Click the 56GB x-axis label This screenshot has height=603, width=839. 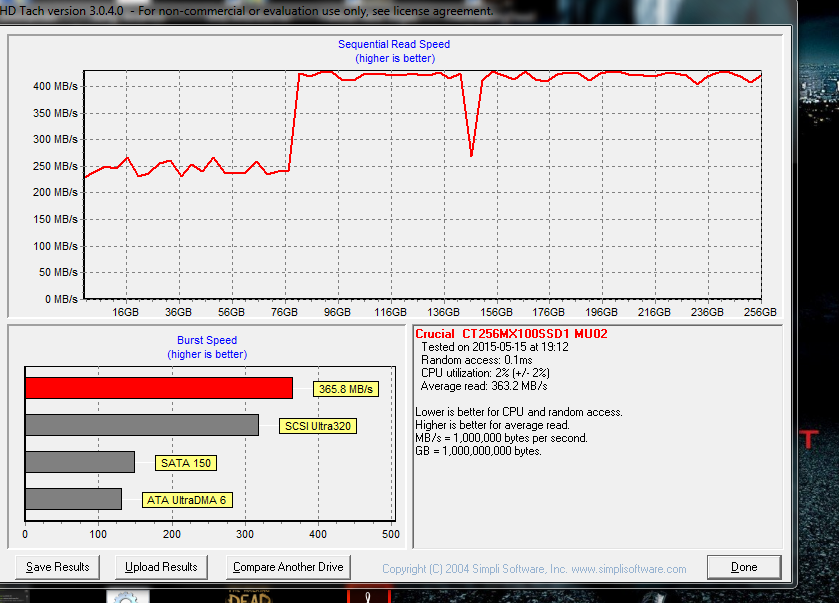pos(231,312)
